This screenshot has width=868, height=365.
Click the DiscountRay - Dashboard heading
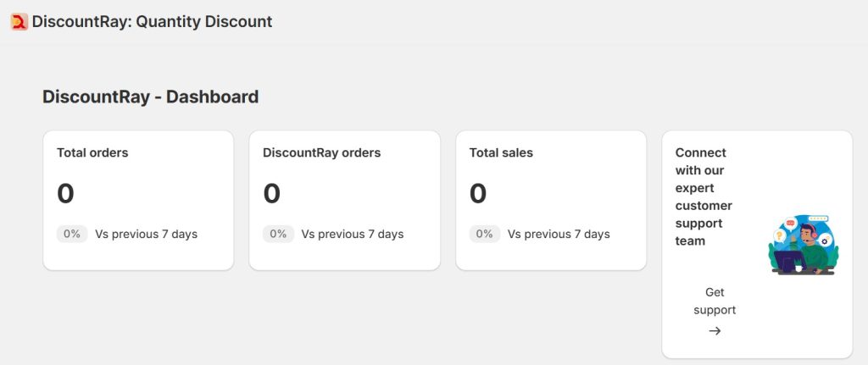pyautogui.click(x=150, y=97)
